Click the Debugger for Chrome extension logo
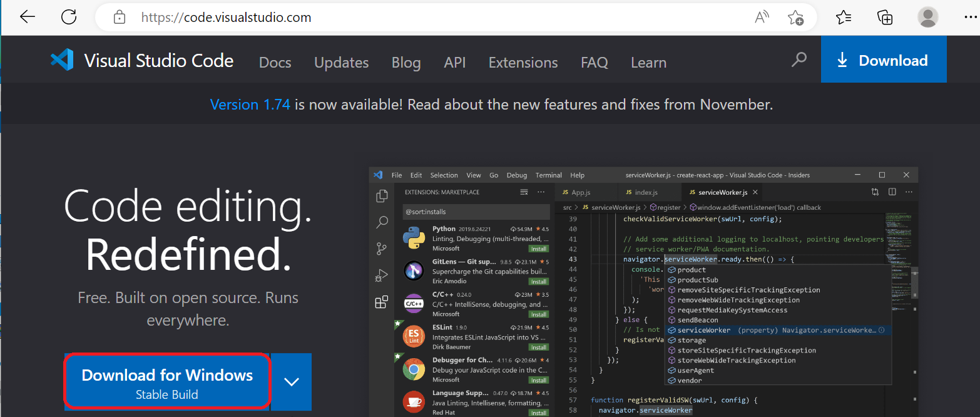 (414, 369)
